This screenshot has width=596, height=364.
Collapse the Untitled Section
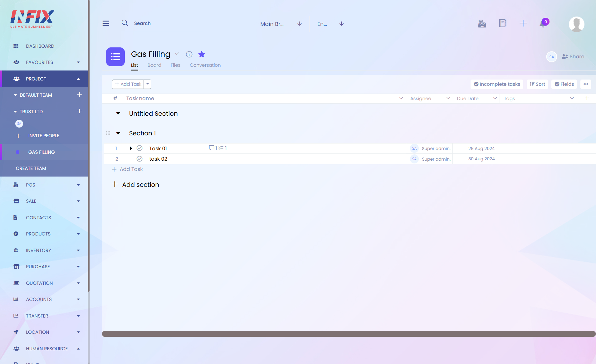[x=118, y=114]
